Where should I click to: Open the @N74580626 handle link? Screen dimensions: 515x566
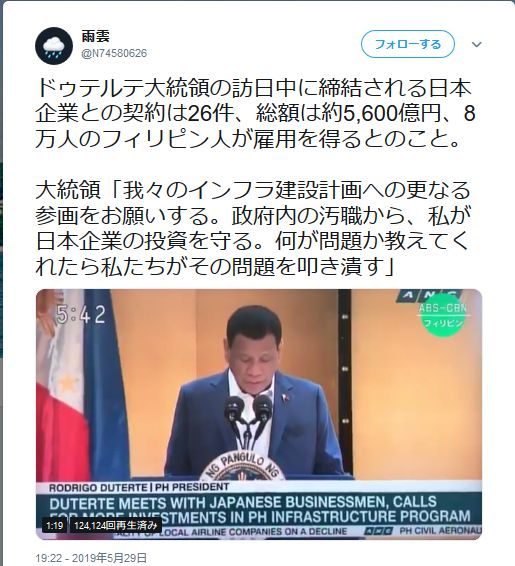(114, 53)
